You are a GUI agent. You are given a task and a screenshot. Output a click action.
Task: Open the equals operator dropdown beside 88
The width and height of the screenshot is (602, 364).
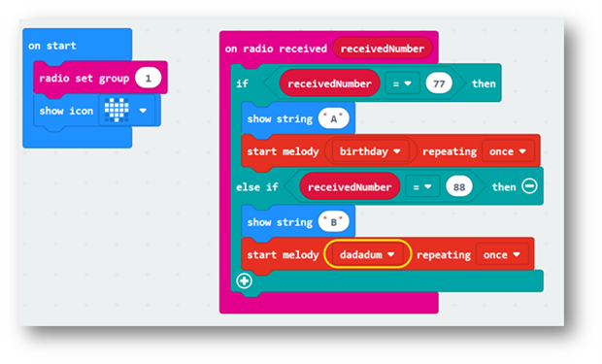point(422,187)
